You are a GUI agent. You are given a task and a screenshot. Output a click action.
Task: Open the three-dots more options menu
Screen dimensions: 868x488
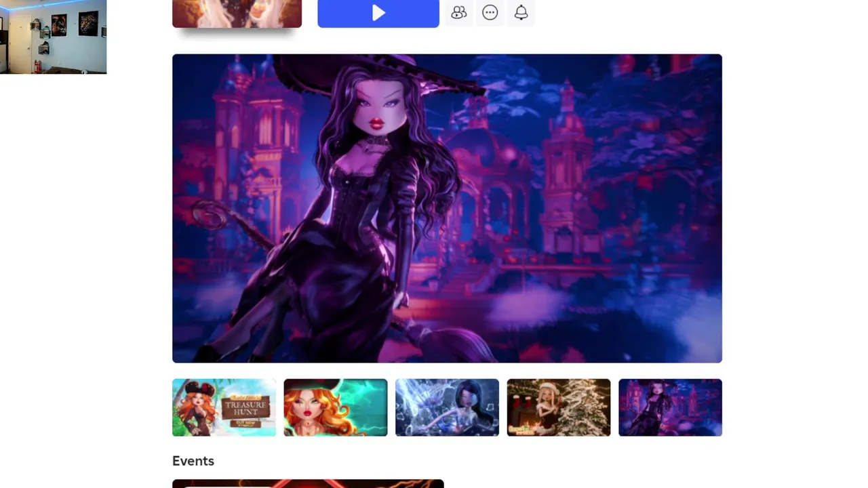490,12
